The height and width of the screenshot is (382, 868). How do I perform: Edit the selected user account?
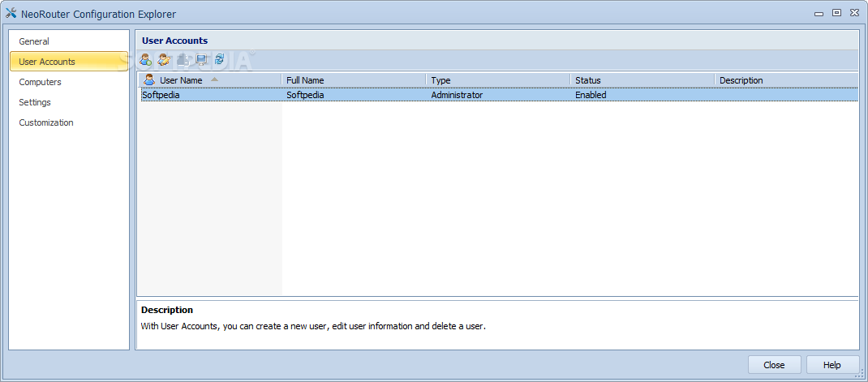click(164, 59)
